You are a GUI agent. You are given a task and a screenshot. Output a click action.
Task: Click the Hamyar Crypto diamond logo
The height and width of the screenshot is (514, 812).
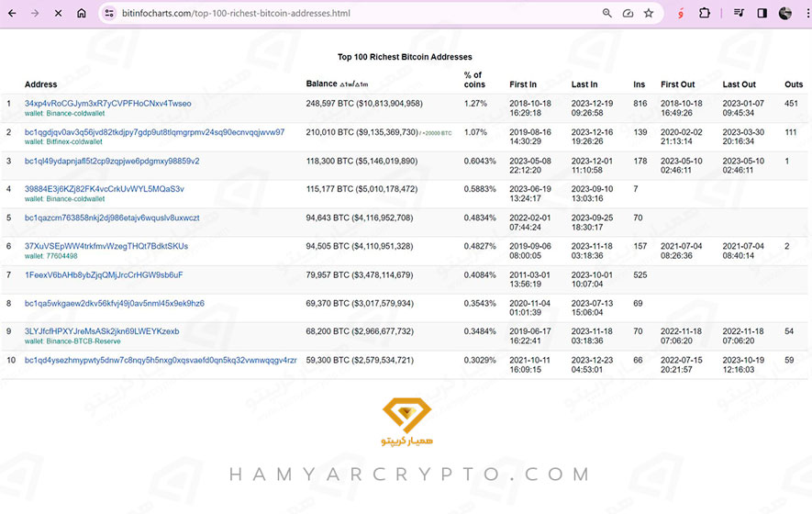406,419
